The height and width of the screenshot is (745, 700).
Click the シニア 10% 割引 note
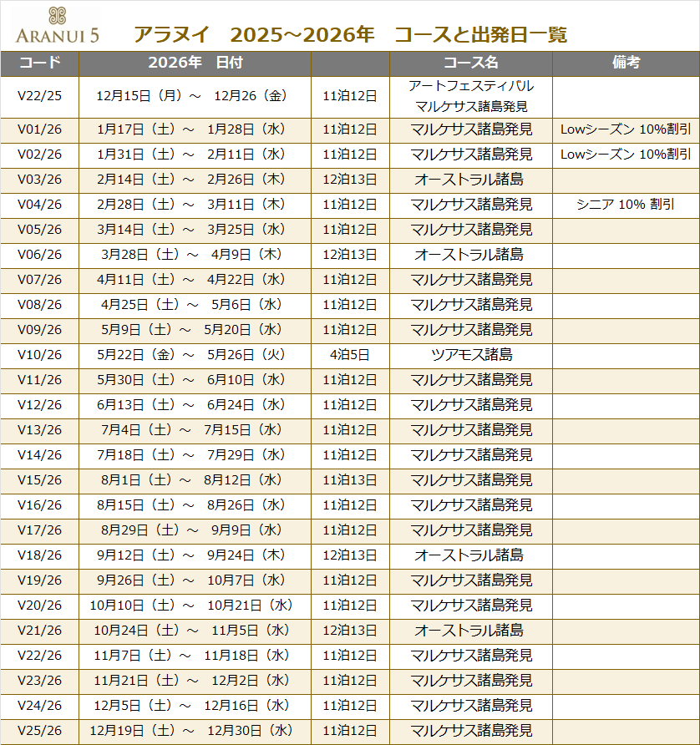(626, 205)
